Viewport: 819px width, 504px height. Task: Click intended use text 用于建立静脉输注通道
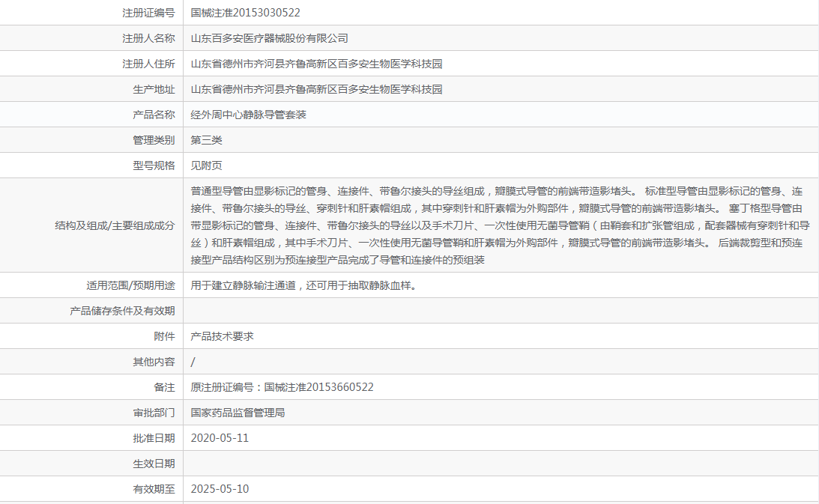click(303, 285)
